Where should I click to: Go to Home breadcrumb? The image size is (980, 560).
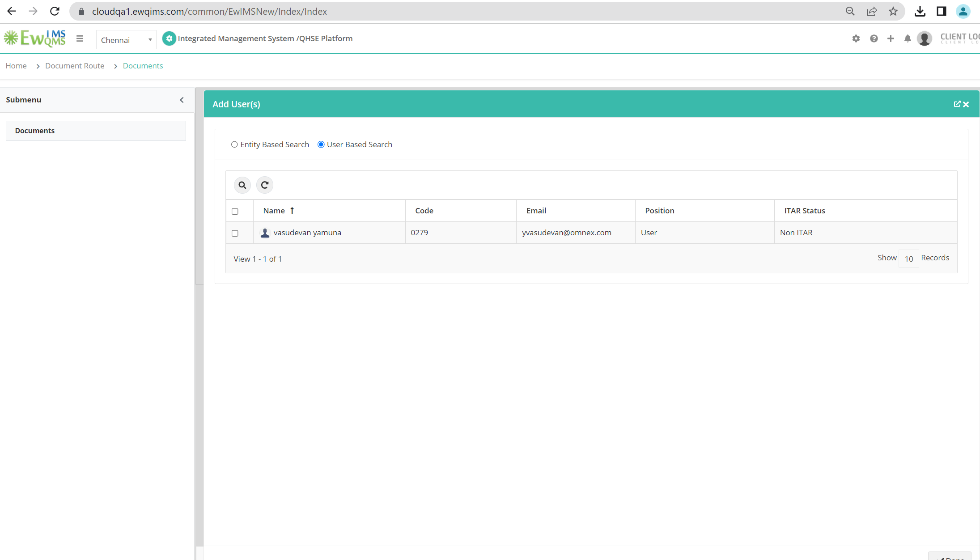[16, 66]
